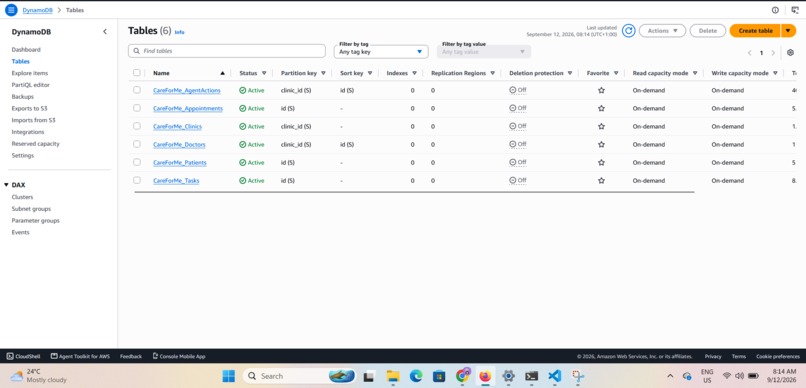
Task: Favorite the CareForMe_AgentActions table star
Action: coord(601,90)
